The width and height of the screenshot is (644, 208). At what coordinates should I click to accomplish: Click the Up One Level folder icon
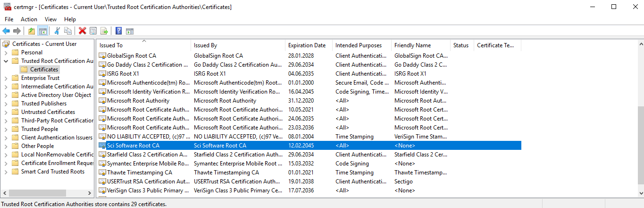(32, 31)
